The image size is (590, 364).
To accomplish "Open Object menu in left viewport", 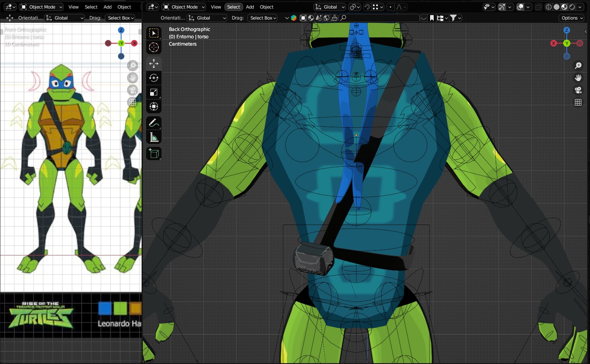I will click(124, 7).
